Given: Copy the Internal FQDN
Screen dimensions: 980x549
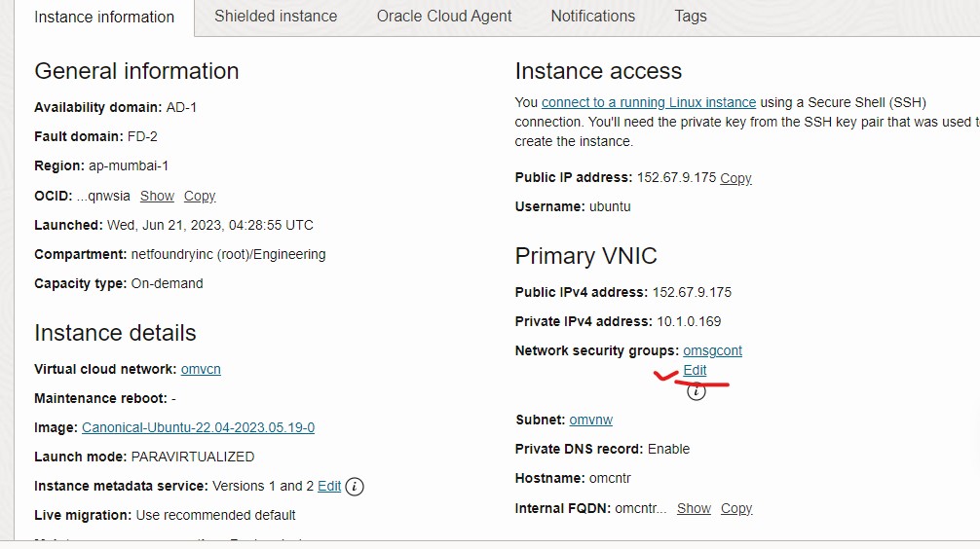Looking at the screenshot, I should pos(736,508).
